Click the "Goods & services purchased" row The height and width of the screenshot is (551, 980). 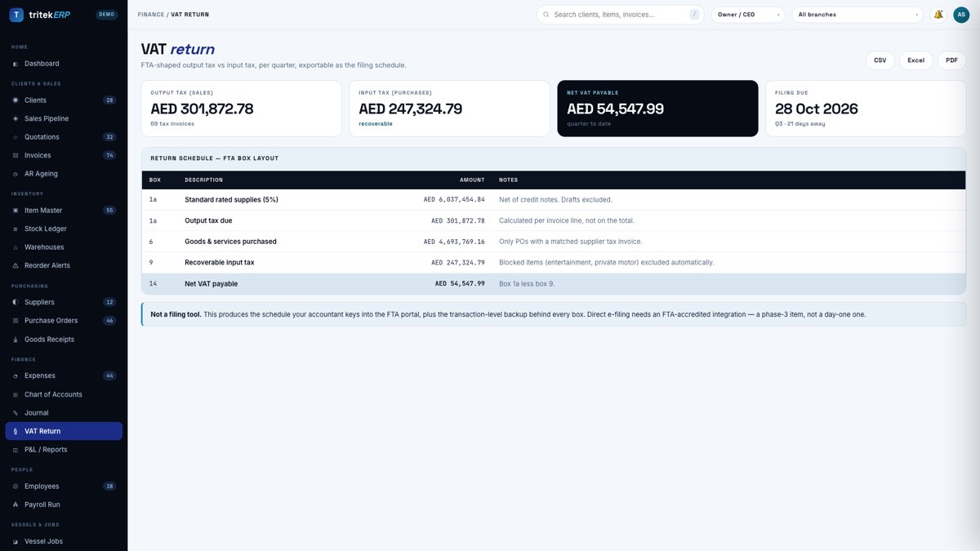click(x=554, y=242)
